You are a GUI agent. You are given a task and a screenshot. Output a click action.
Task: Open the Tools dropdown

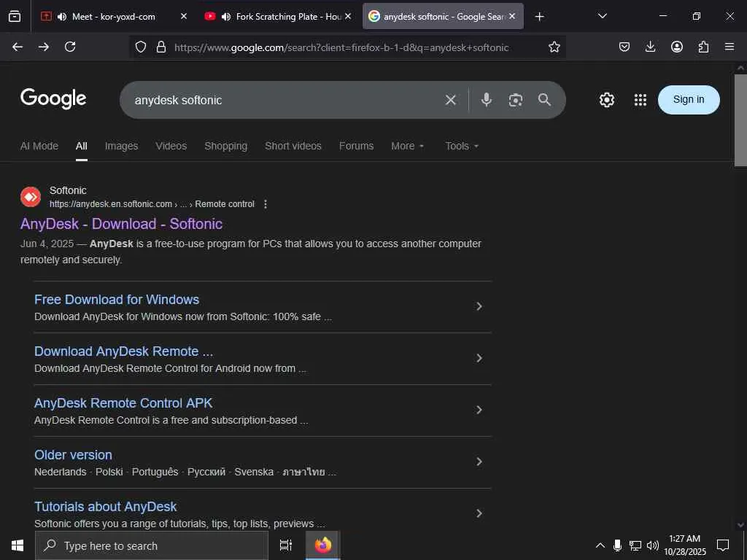click(x=462, y=146)
